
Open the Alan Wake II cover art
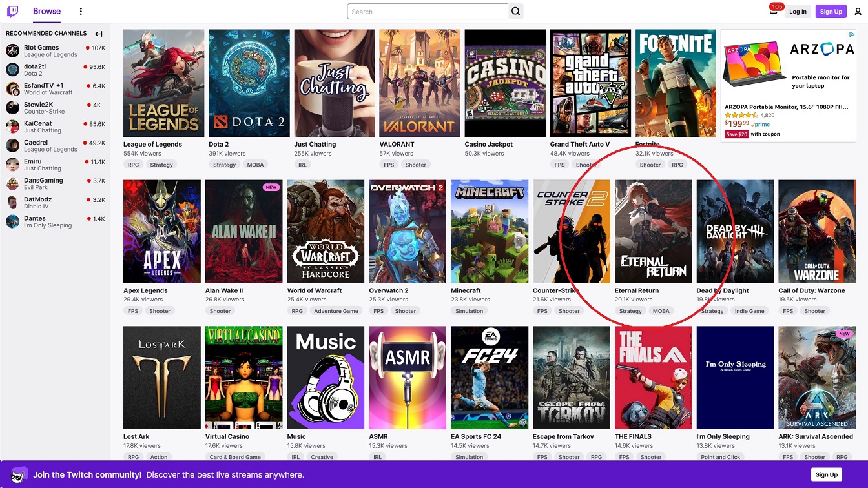click(x=244, y=232)
